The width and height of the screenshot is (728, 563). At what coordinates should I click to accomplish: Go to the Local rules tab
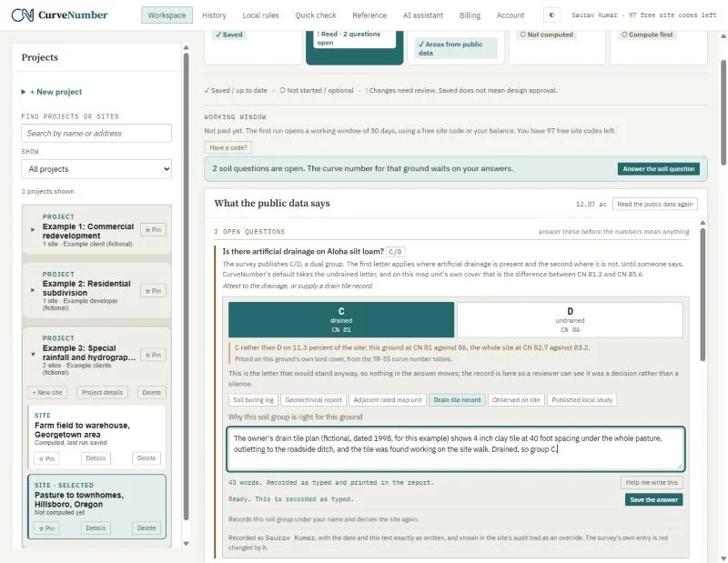(260, 15)
